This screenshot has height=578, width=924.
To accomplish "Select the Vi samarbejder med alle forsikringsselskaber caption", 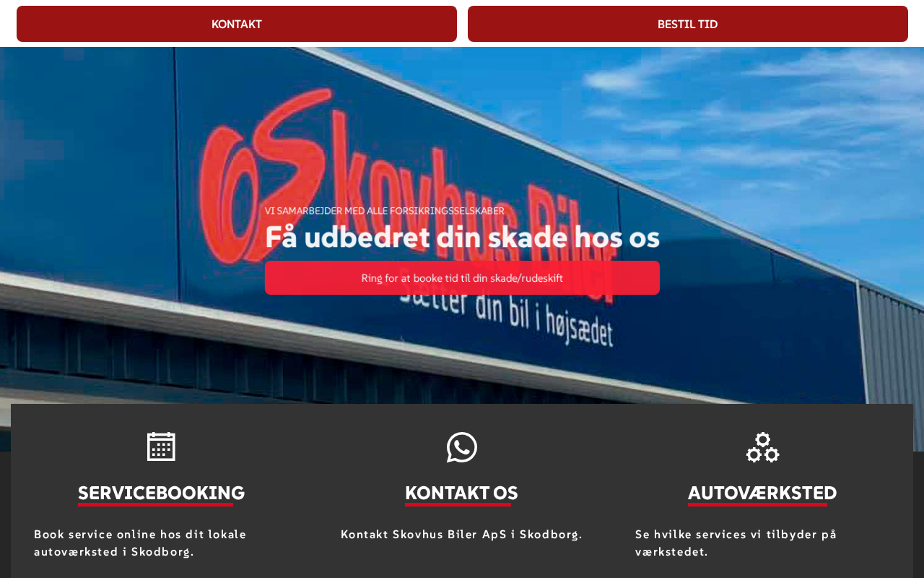I will tap(385, 211).
